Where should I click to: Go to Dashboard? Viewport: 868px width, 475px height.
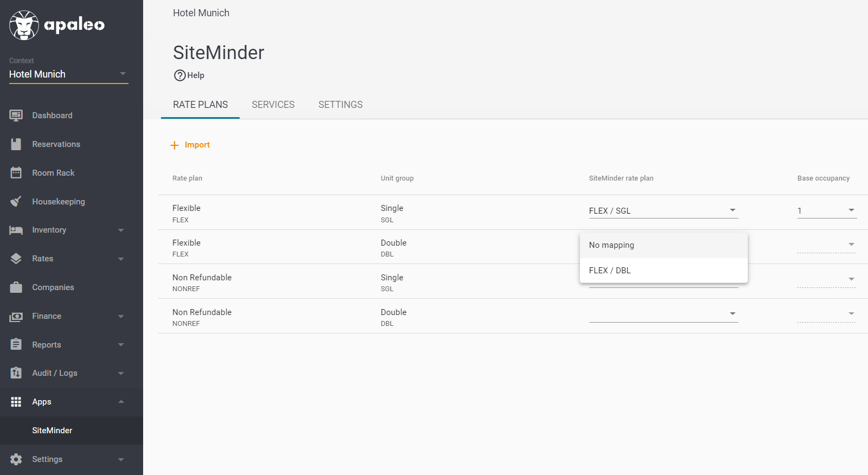pyautogui.click(x=52, y=115)
